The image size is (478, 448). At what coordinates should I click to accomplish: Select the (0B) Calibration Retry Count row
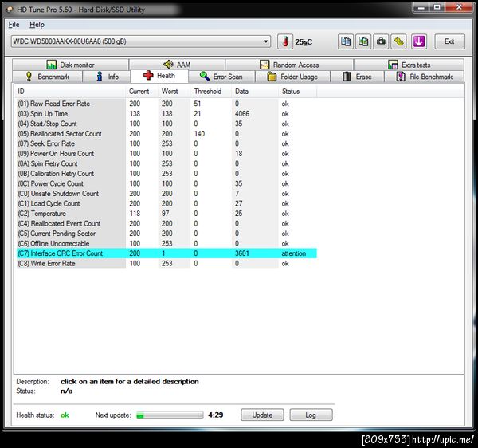(167, 174)
